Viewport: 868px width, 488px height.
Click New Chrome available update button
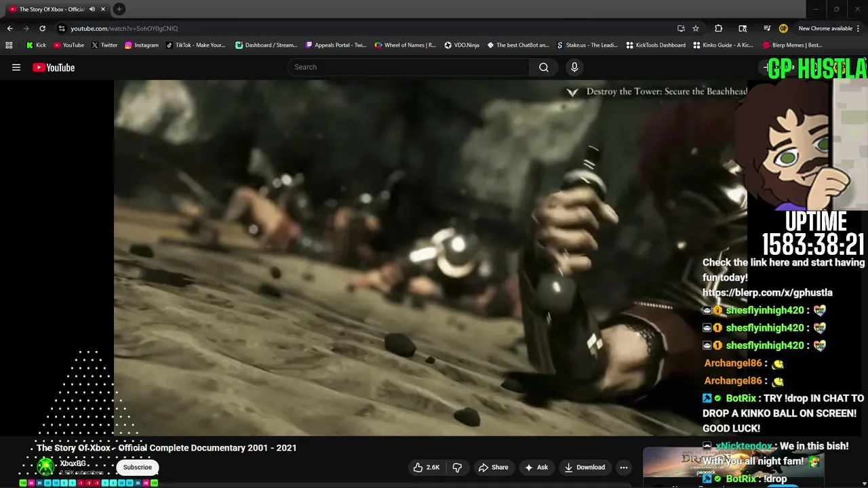829,28
